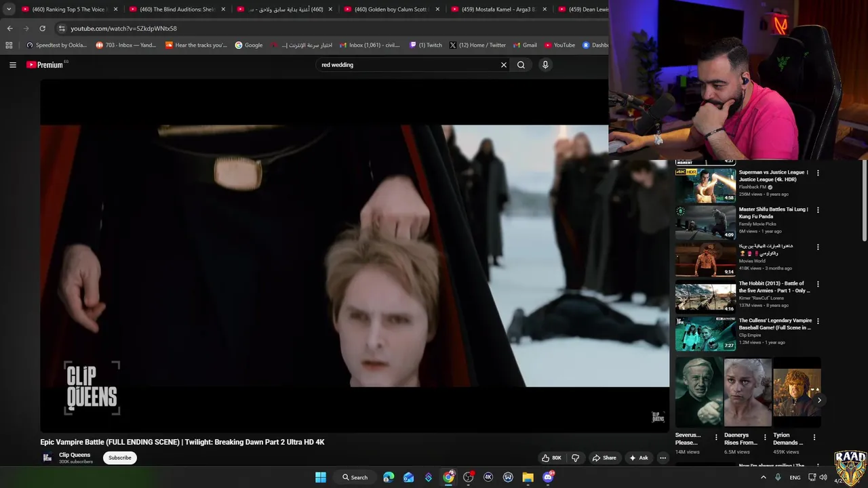Reload the page
Screen dimensions: 868x488
(42, 28)
